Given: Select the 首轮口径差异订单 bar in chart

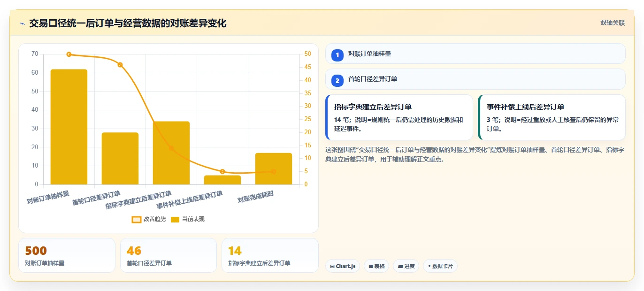Looking at the screenshot, I should (x=120, y=158).
